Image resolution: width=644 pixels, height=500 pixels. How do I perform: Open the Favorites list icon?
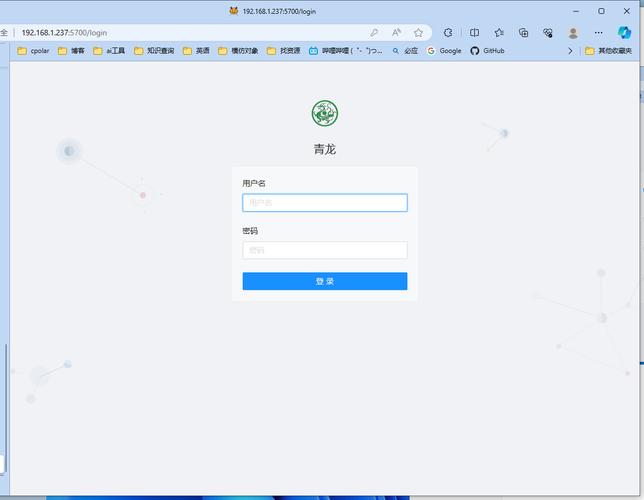(x=499, y=33)
